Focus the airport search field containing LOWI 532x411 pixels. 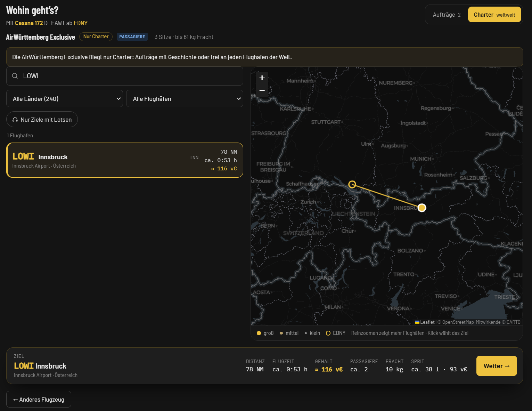coord(125,76)
